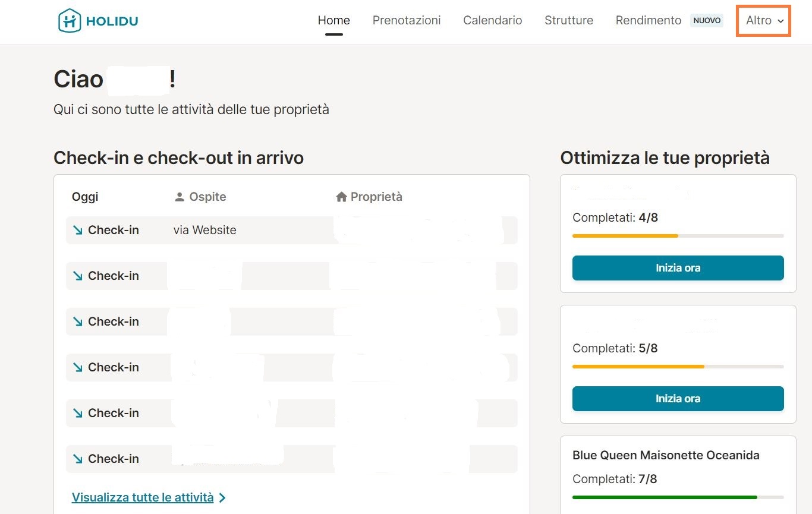812x514 pixels.
Task: Click the third Check-in row arrow icon
Action: click(x=78, y=321)
